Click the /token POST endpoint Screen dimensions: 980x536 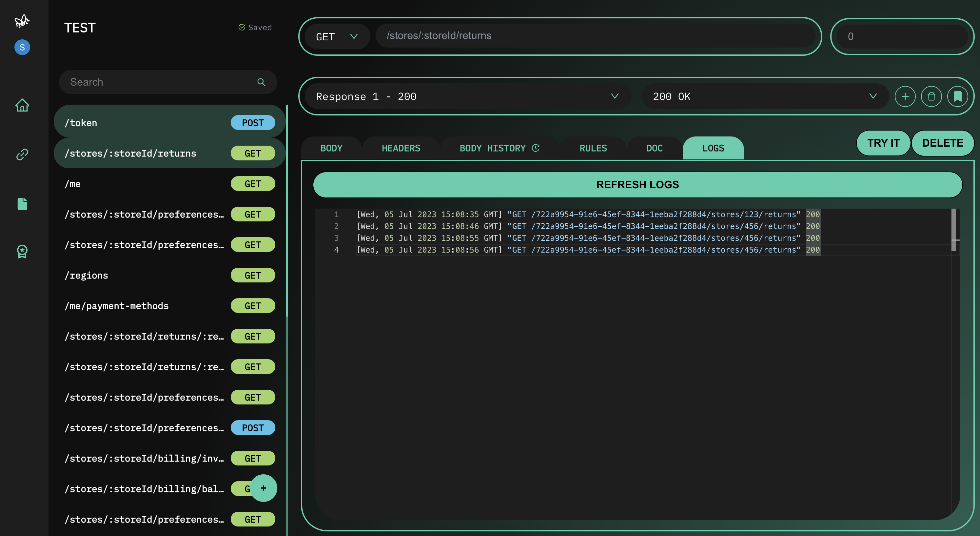click(x=167, y=122)
